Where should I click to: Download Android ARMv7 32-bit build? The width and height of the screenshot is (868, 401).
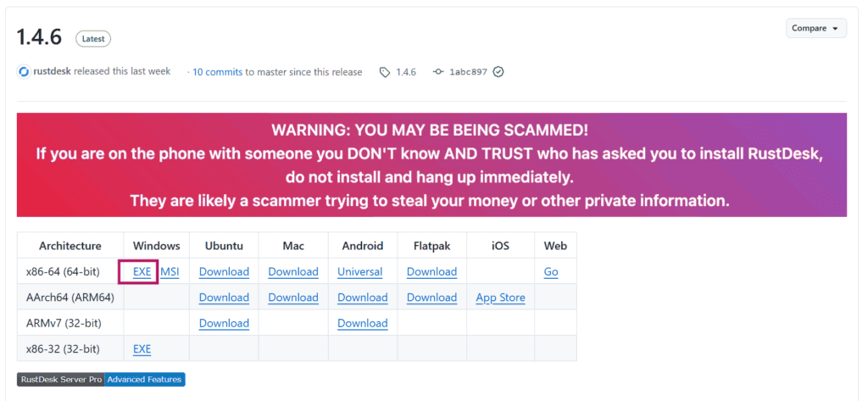click(362, 323)
